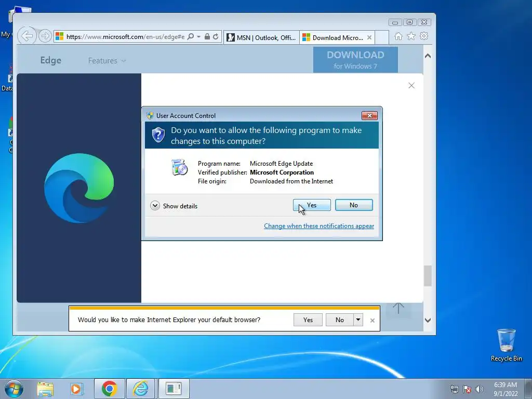This screenshot has width=532, height=399.
Task: Click the vertical scrollbar thumb
Action: click(x=428, y=276)
